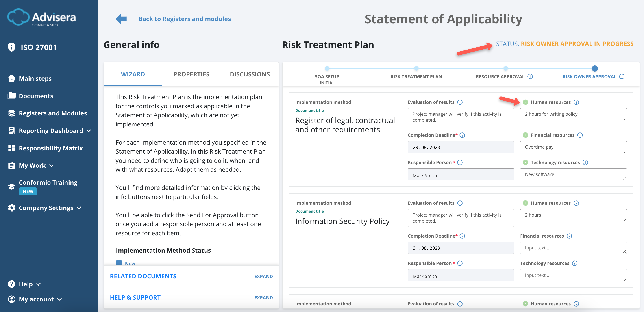Open info tooltip beside Evaluation of results
Image resolution: width=644 pixels, height=312 pixels.
tap(460, 102)
